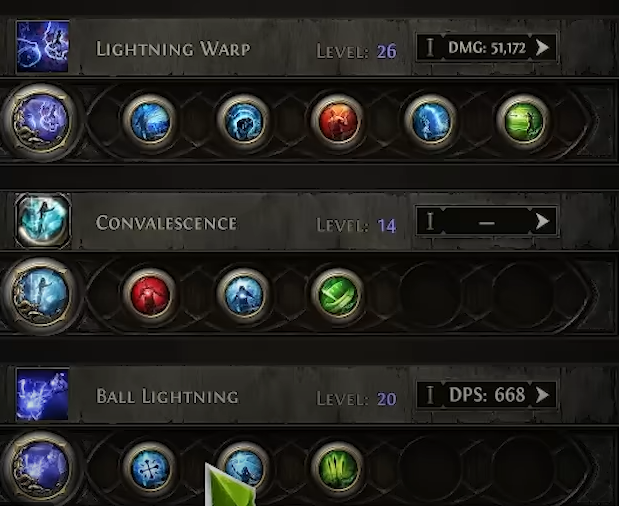Viewport: 619px width, 506px height.
Task: Select the red support gem in Lightning Warp row
Action: tap(337, 121)
